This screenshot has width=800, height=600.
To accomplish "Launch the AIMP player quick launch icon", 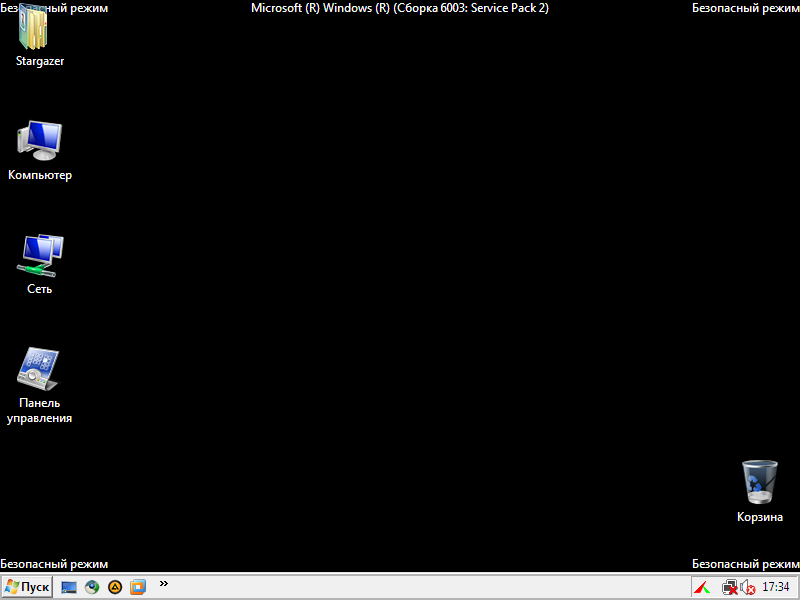I will 115,587.
